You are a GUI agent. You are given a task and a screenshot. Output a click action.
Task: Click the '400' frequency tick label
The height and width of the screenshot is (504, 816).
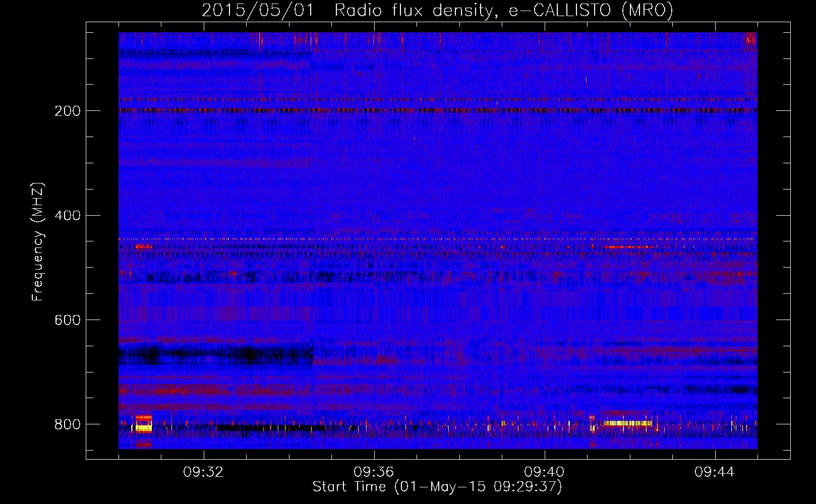coord(68,216)
